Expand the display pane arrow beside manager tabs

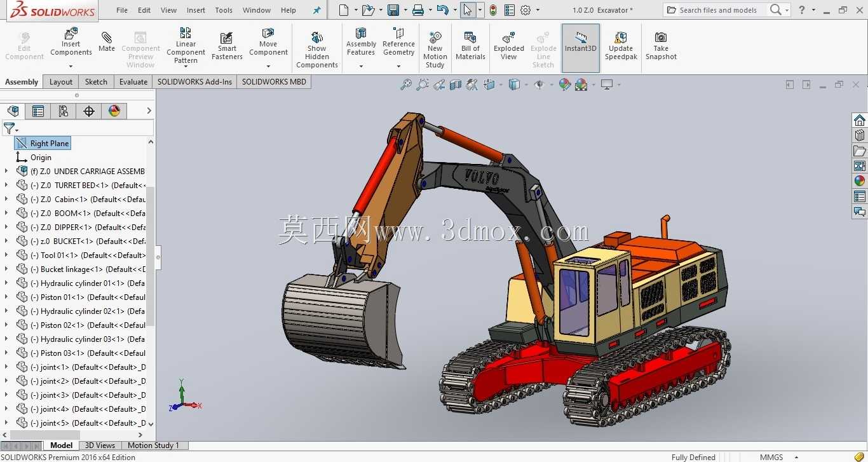click(x=149, y=111)
